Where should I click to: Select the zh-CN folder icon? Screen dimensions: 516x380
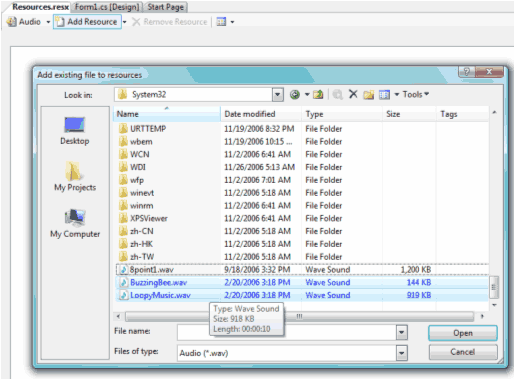point(123,231)
